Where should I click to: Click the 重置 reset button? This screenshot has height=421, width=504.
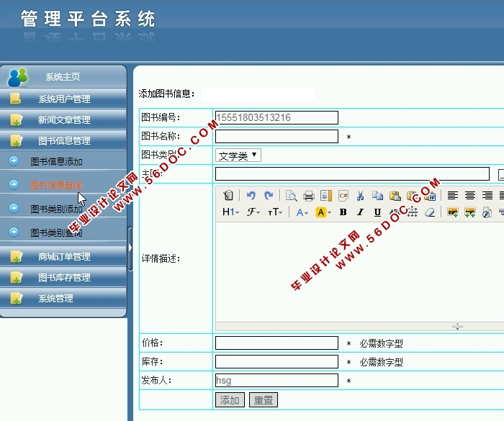[x=263, y=400]
